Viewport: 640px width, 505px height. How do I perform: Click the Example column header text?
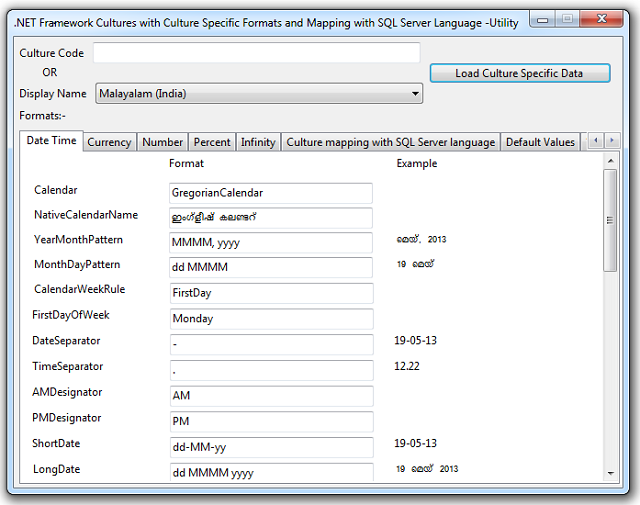(x=417, y=163)
